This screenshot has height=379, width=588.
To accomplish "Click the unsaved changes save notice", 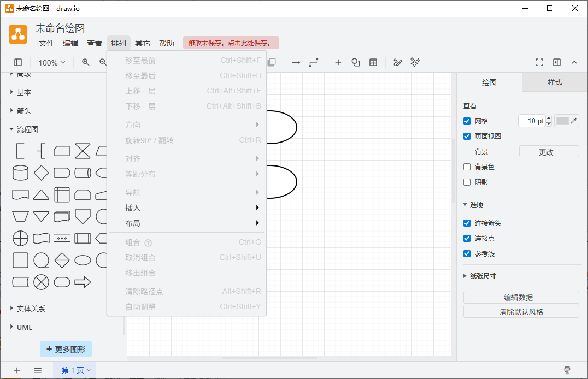I will pyautogui.click(x=231, y=43).
